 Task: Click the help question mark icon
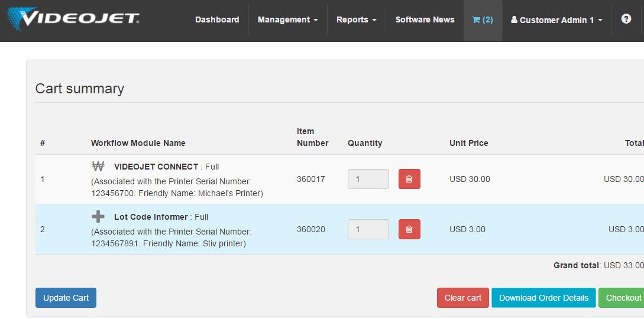pyautogui.click(x=626, y=19)
